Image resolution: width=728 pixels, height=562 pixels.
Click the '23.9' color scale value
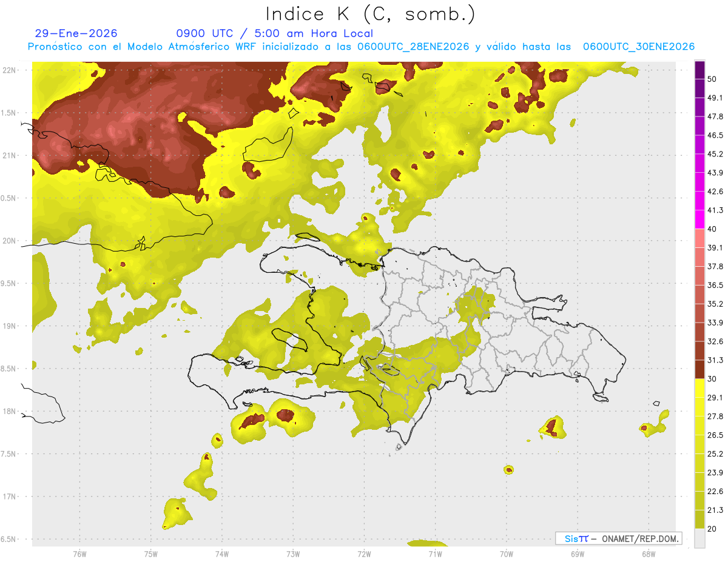point(715,473)
